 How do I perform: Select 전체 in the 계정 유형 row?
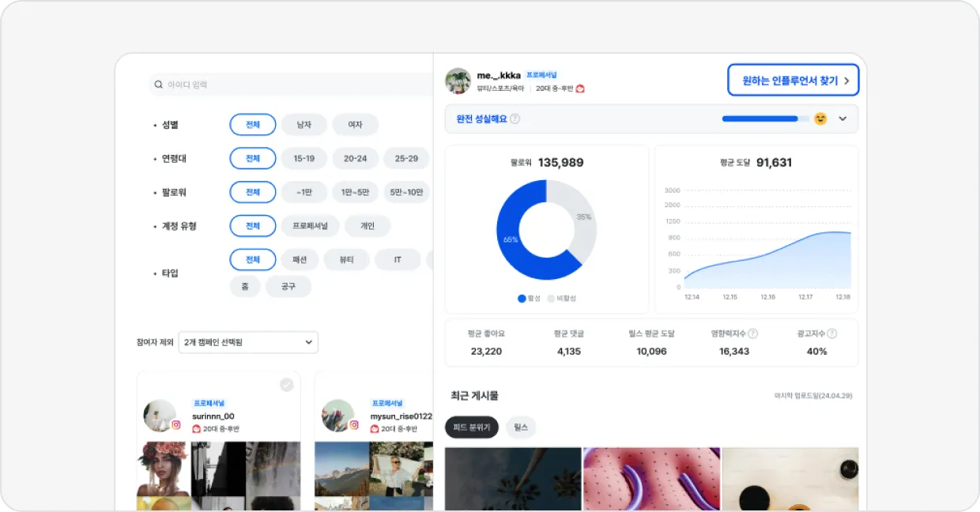pos(253,226)
